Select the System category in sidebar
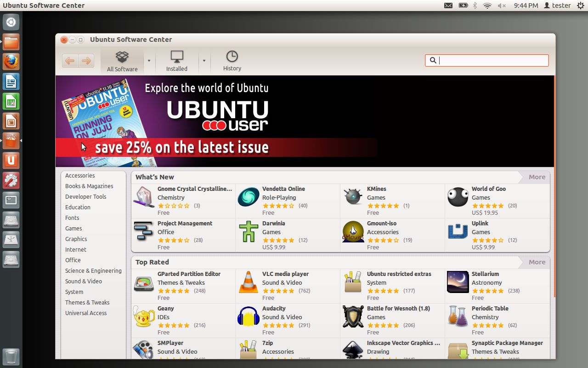588x368 pixels. (x=74, y=292)
